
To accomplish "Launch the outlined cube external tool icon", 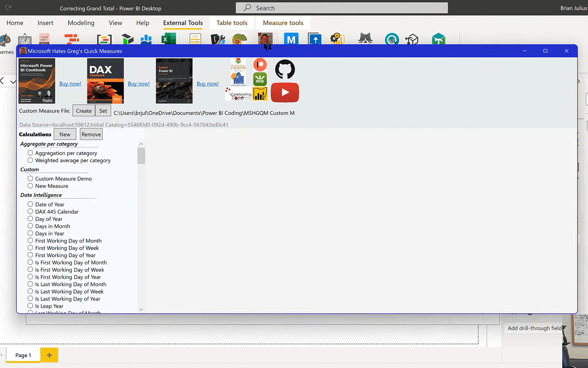I will 412,39.
